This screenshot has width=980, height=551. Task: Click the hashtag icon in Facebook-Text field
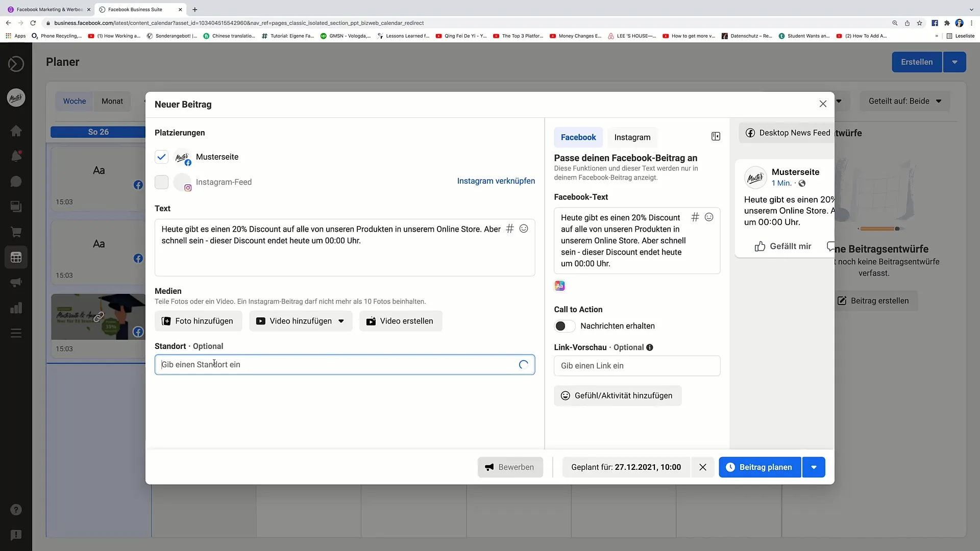click(695, 217)
